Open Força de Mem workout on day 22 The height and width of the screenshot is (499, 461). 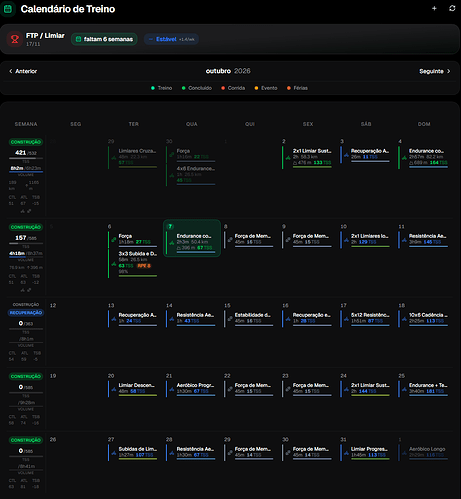(x=249, y=389)
